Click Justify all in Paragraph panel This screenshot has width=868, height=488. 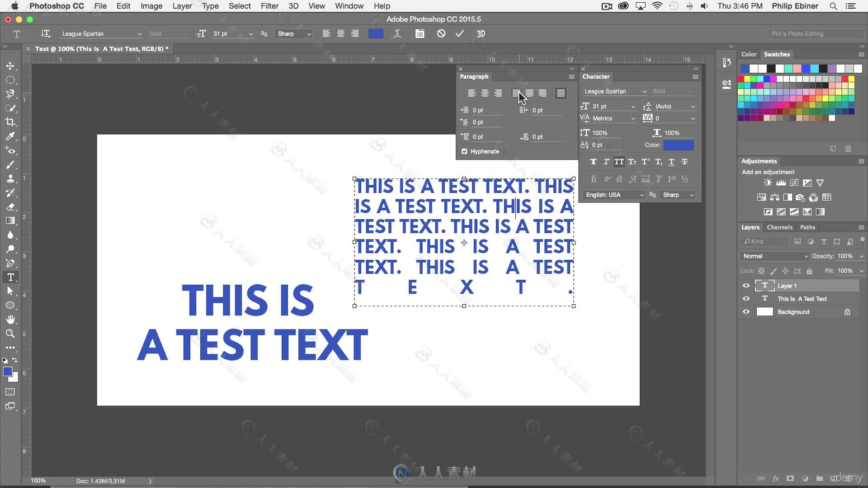pos(561,93)
